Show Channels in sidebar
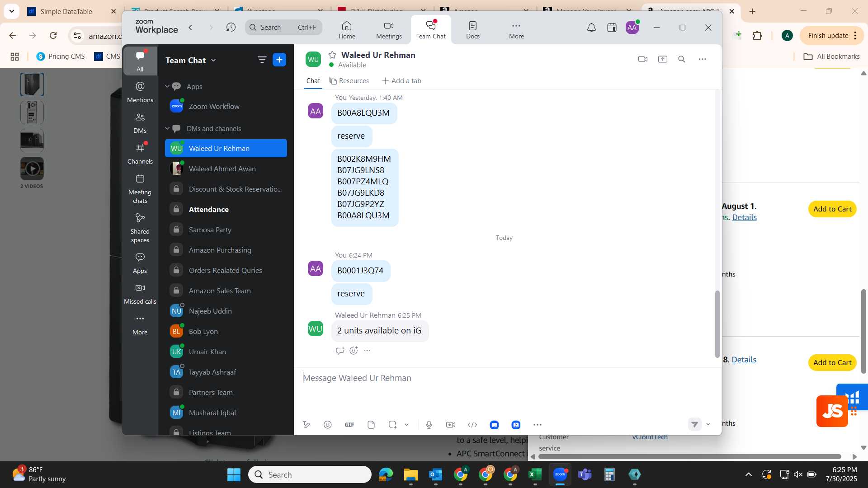Image resolution: width=868 pixels, height=488 pixels. click(140, 154)
